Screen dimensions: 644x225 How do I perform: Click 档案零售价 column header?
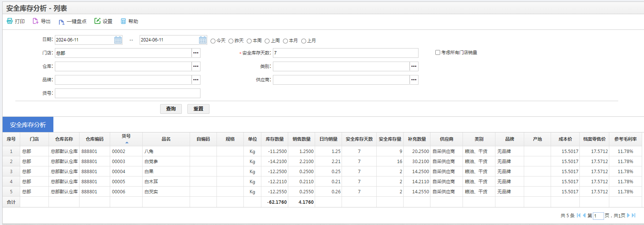(594, 139)
